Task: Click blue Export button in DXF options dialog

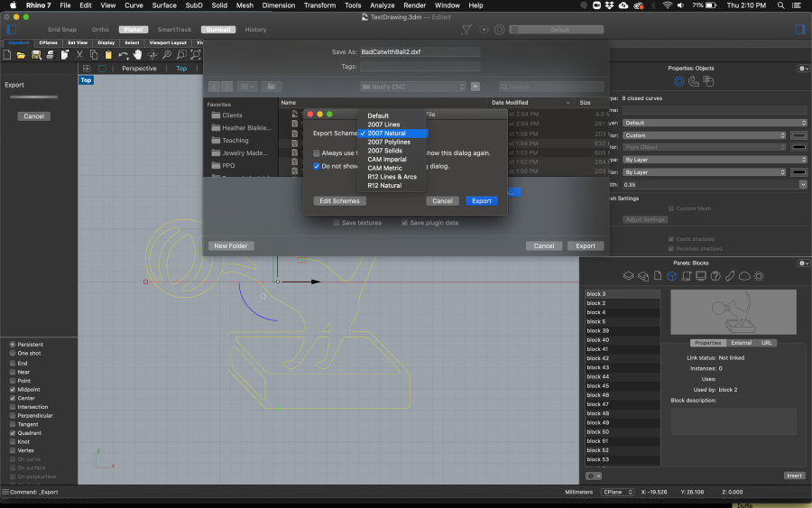Action: pos(482,201)
